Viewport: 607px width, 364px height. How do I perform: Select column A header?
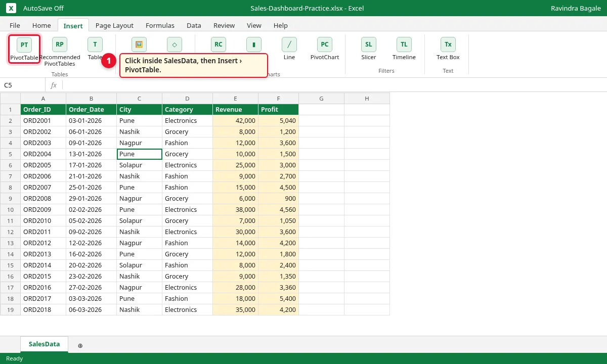pyautogui.click(x=43, y=98)
